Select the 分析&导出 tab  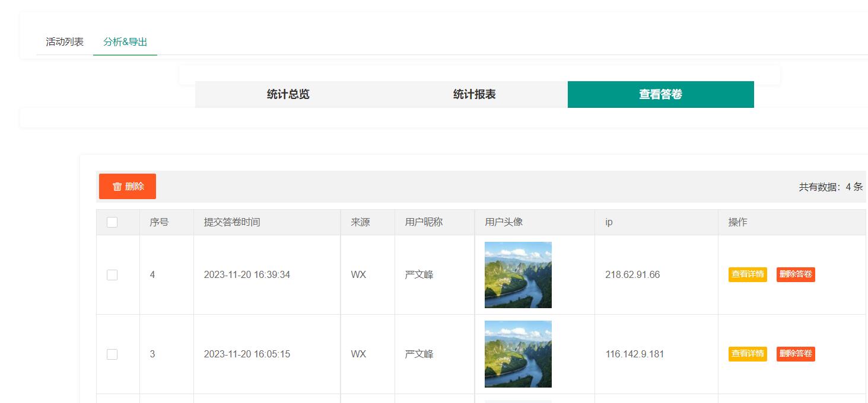click(125, 42)
